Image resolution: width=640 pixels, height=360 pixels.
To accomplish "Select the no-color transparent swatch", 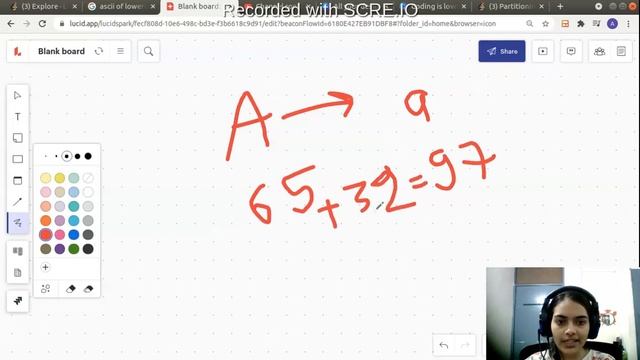I will (x=88, y=178).
